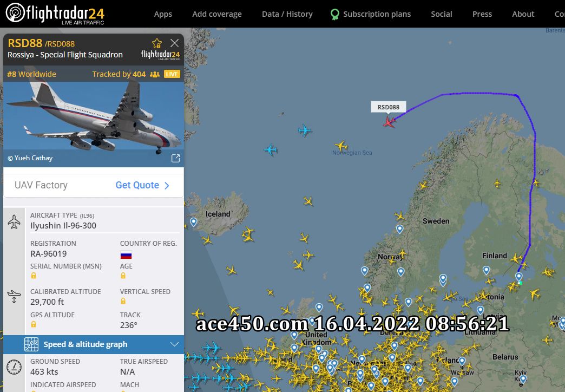
Task: Click the Add coverage link
Action: 217,14
